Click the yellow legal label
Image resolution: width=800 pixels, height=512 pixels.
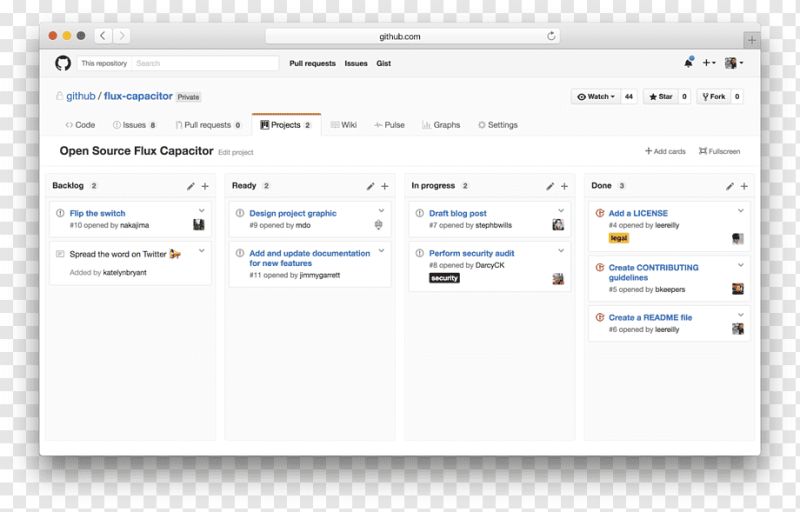tap(619, 238)
